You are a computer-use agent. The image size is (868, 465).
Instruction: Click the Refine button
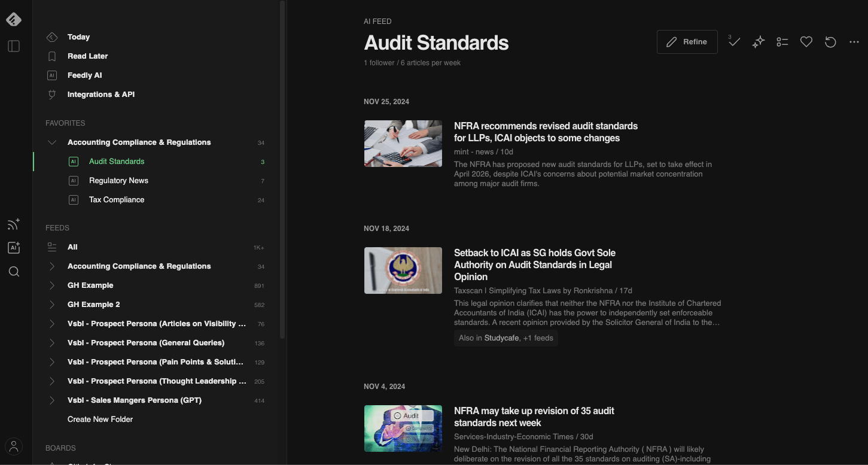tap(687, 42)
